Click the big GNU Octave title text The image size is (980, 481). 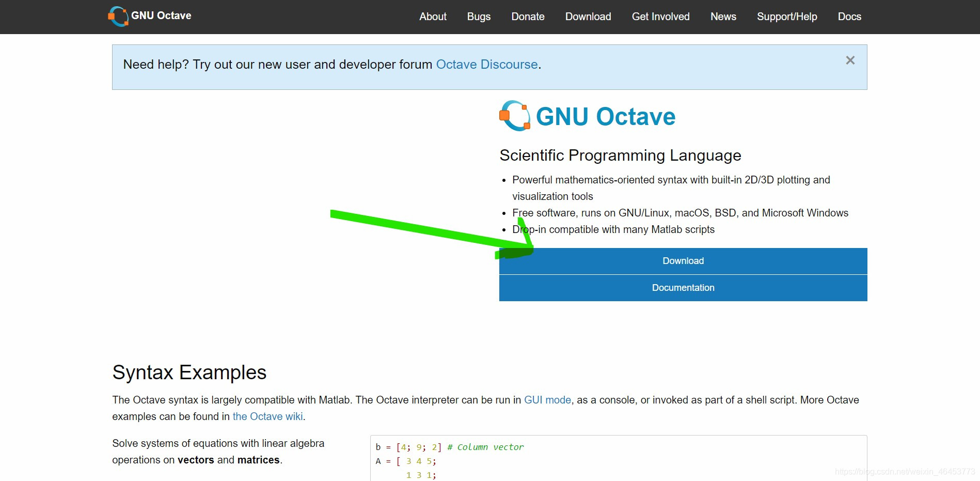[x=606, y=116]
